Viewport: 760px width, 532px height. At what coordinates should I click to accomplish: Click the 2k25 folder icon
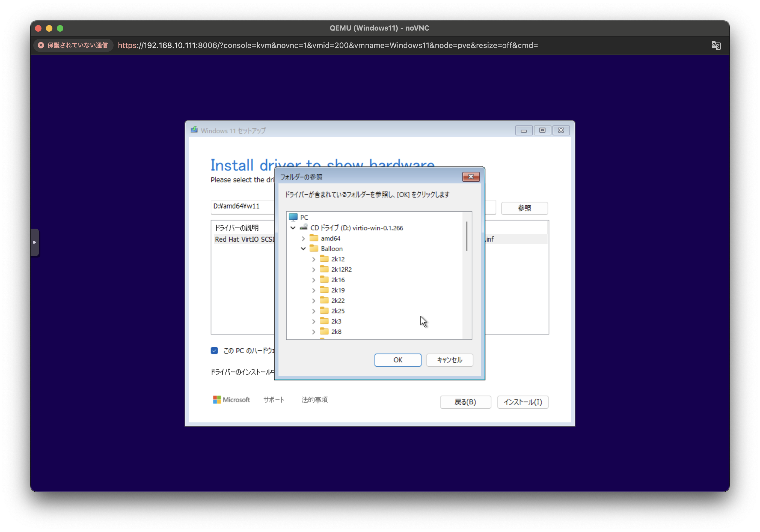click(x=324, y=311)
